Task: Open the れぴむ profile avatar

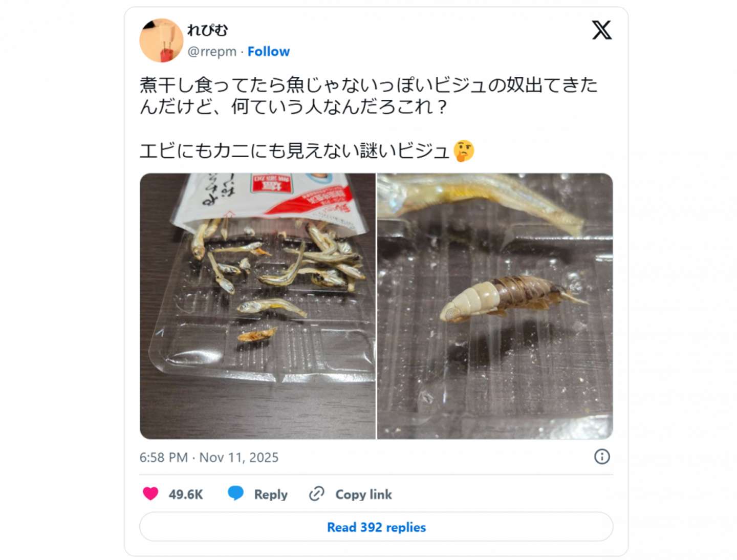Action: point(161,40)
